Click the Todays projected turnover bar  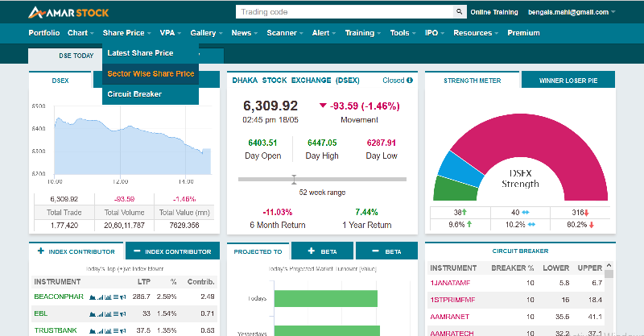coord(326,299)
